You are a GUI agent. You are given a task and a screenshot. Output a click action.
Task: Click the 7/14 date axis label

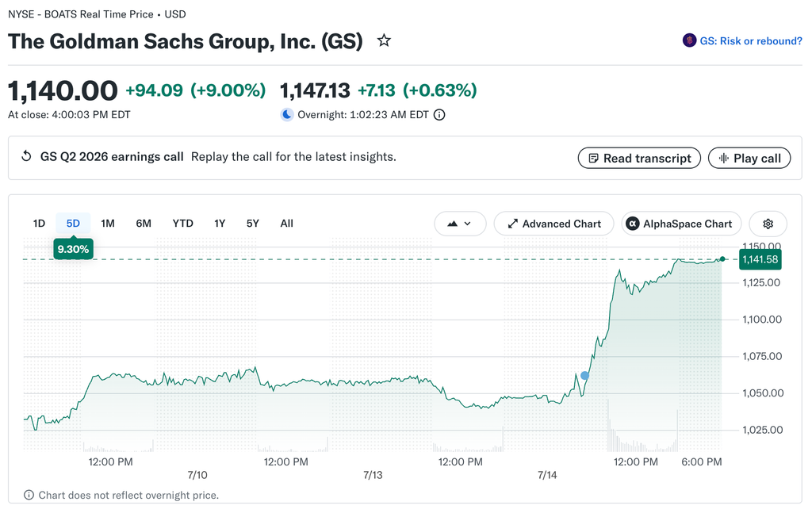[x=547, y=474]
